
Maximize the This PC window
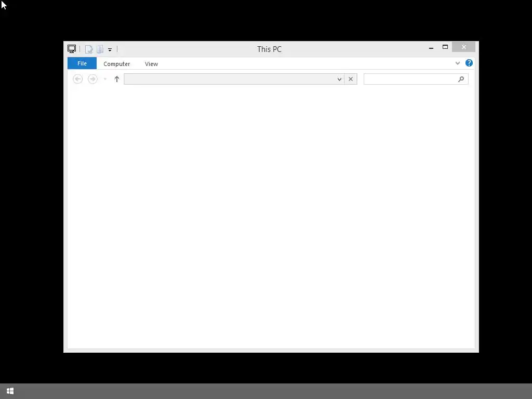pos(445,47)
